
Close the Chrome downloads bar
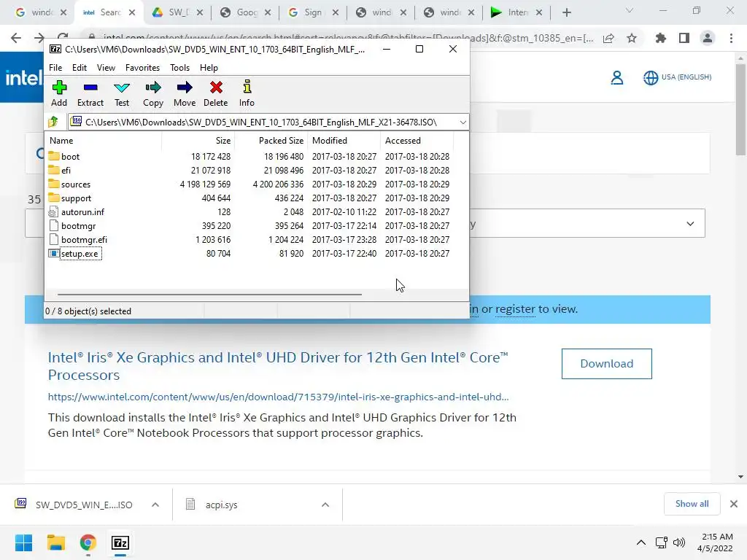pos(734,504)
